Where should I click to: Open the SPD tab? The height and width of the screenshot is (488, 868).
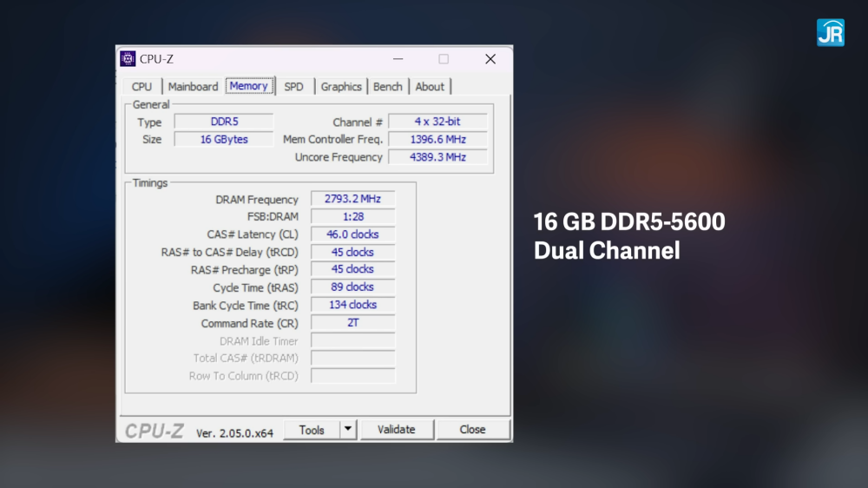click(x=294, y=87)
